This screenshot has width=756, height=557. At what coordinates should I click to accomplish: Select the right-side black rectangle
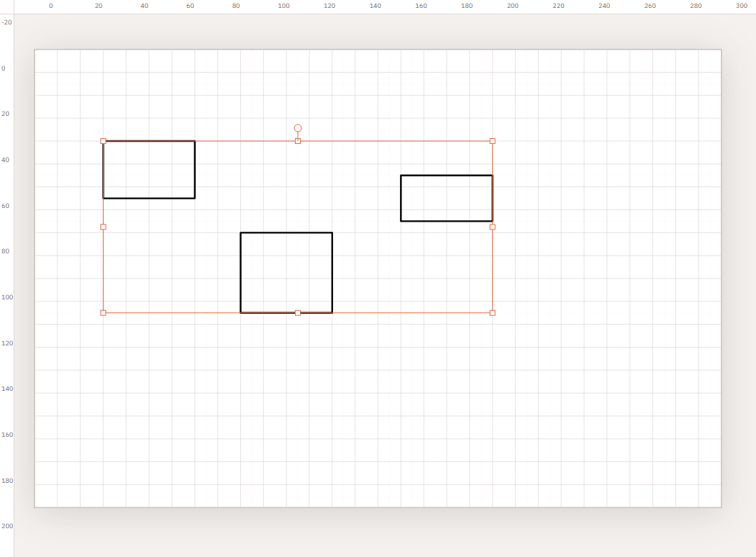click(447, 198)
